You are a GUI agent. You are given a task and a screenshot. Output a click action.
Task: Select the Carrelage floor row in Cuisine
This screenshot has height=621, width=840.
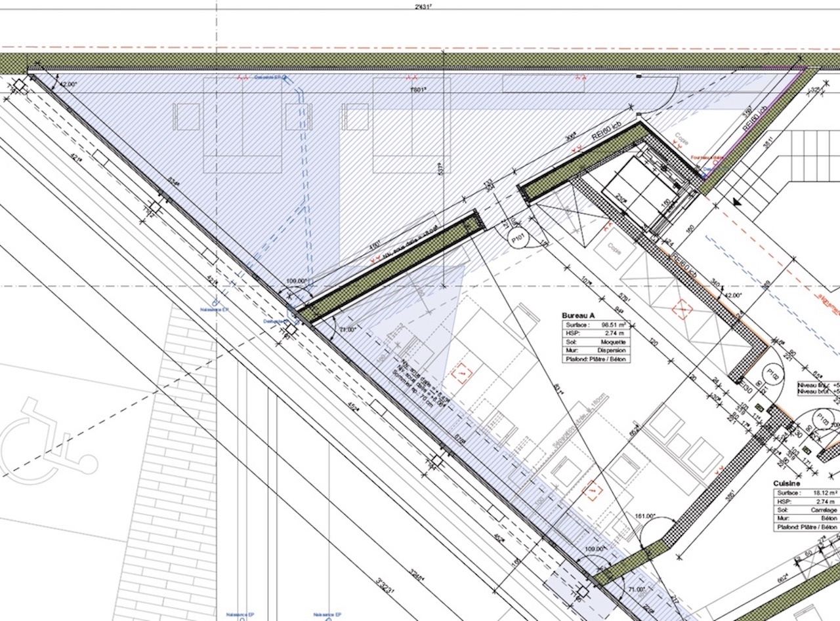[x=807, y=510]
